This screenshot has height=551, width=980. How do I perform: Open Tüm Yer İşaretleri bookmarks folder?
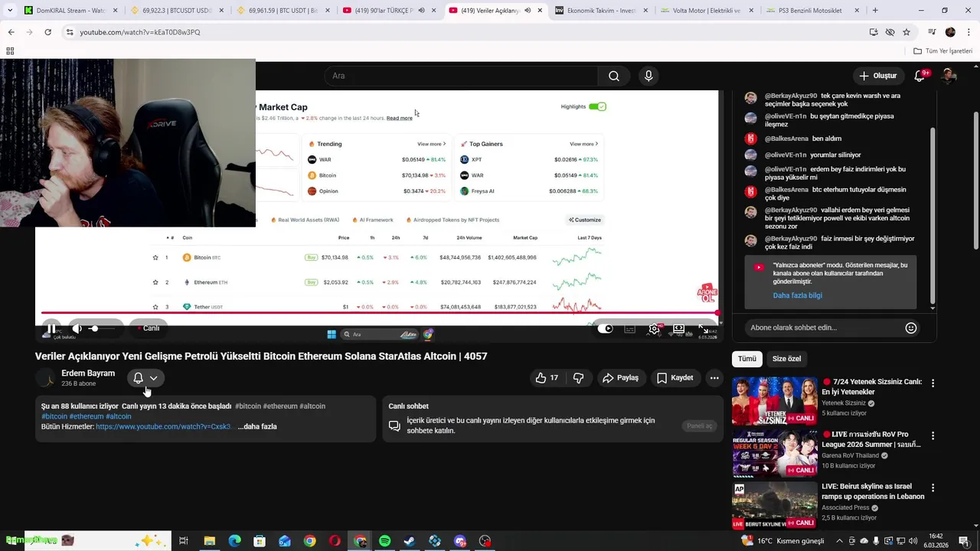(943, 51)
